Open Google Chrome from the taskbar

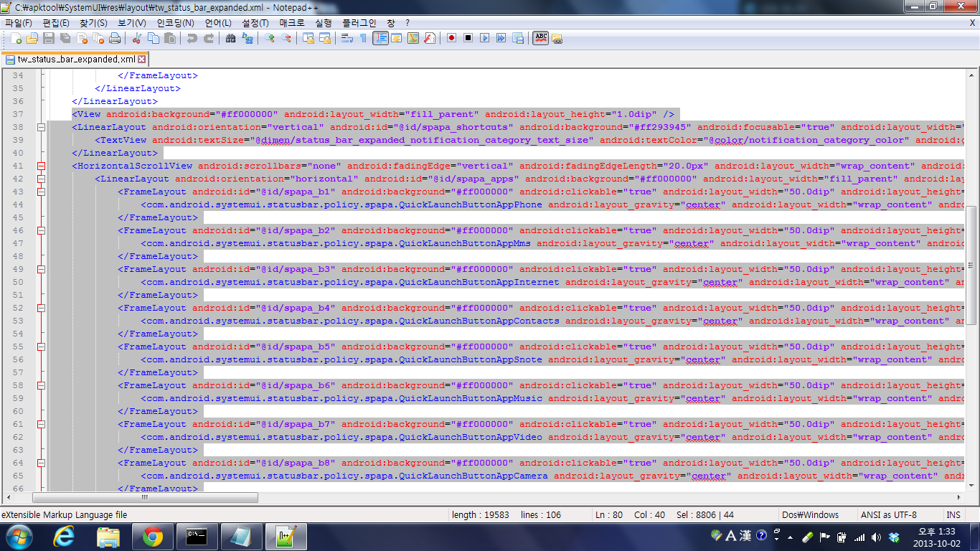pos(152,536)
